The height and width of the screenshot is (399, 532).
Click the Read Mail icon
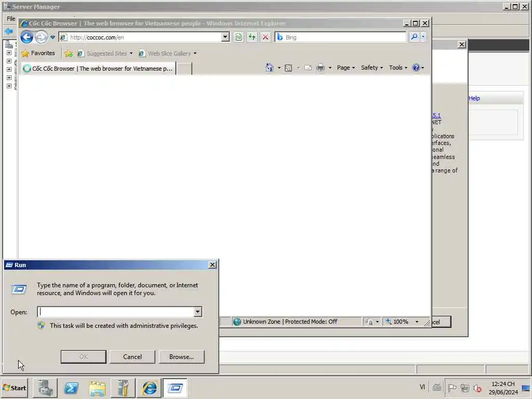(x=308, y=68)
